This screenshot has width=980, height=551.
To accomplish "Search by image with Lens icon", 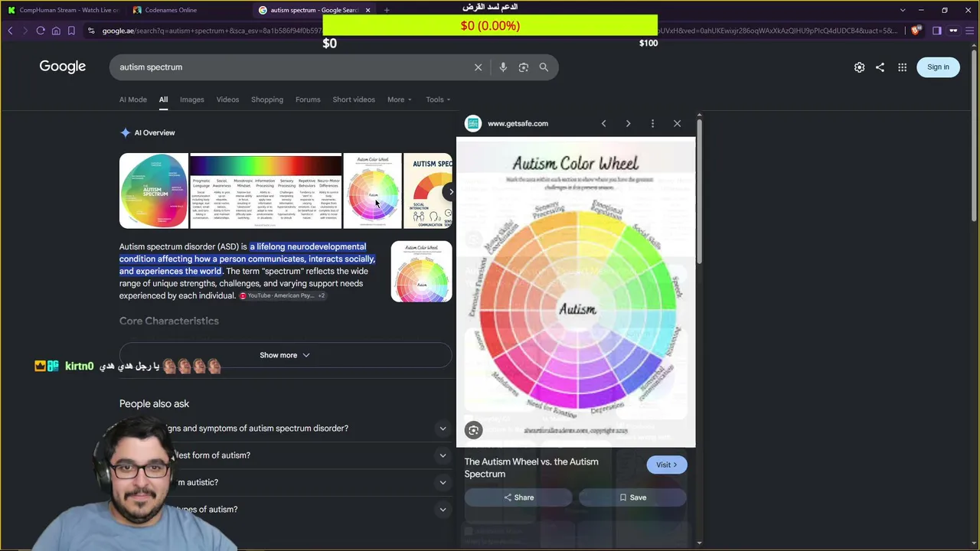I will pyautogui.click(x=524, y=67).
